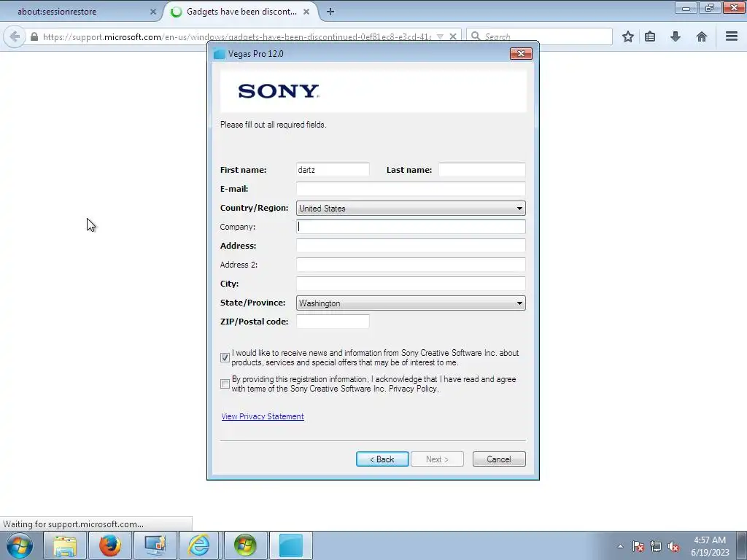Show hidden system tray icons
747x560 pixels.
coord(620,546)
